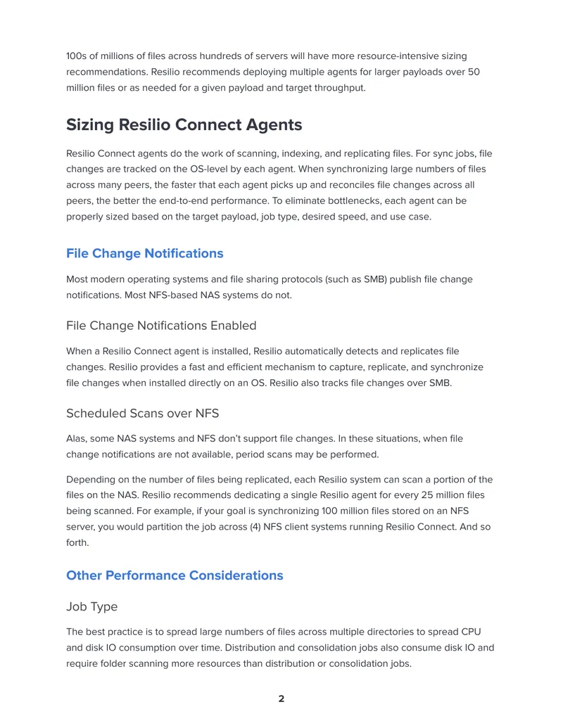Click the Sizing Resilio Connect Agents heading
The width and height of the screenshot is (563, 728).
pos(184,125)
